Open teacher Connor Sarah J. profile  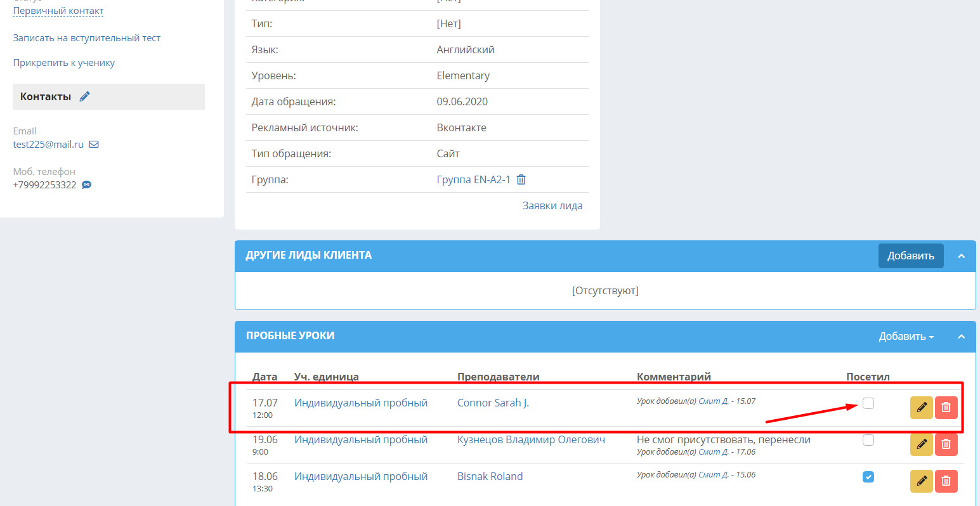coord(493,403)
